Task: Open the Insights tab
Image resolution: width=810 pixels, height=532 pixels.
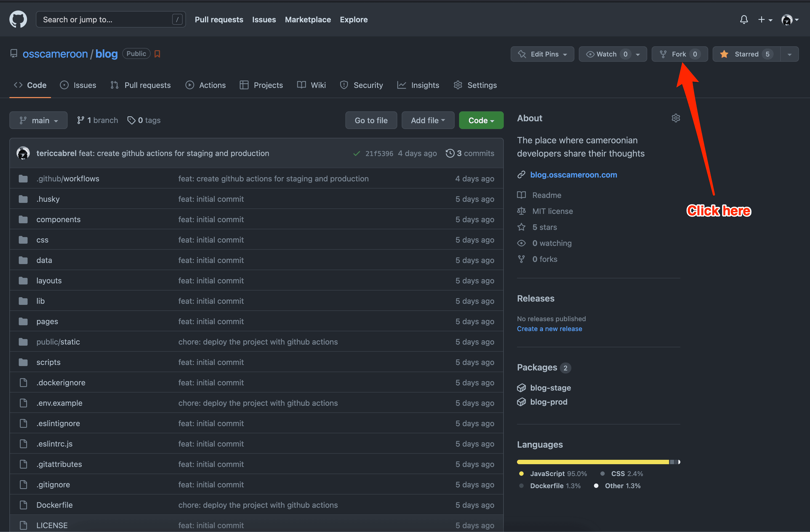Action: point(418,85)
